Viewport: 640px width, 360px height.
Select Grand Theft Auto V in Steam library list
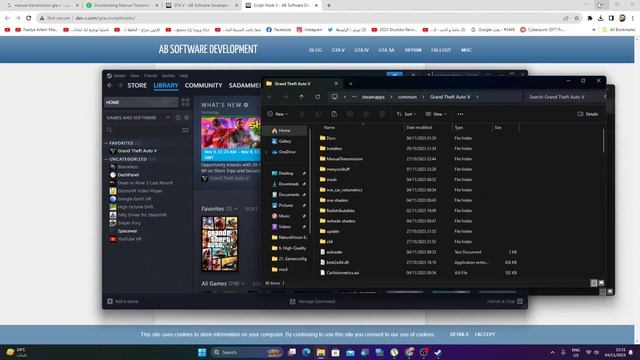click(137, 151)
